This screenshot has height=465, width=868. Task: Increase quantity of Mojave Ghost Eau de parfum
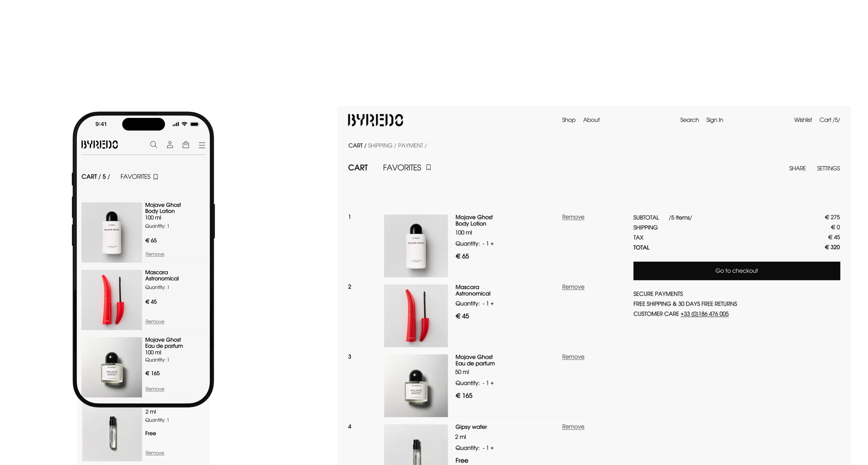(492, 383)
